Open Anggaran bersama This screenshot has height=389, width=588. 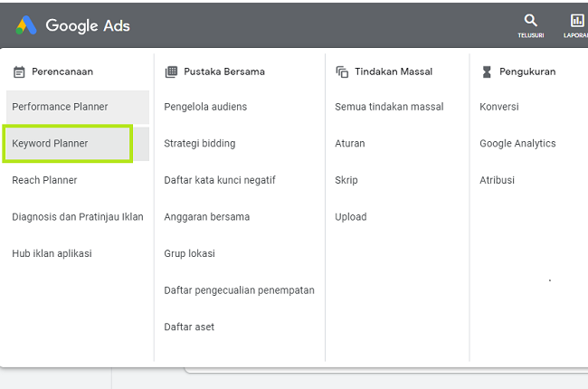206,217
